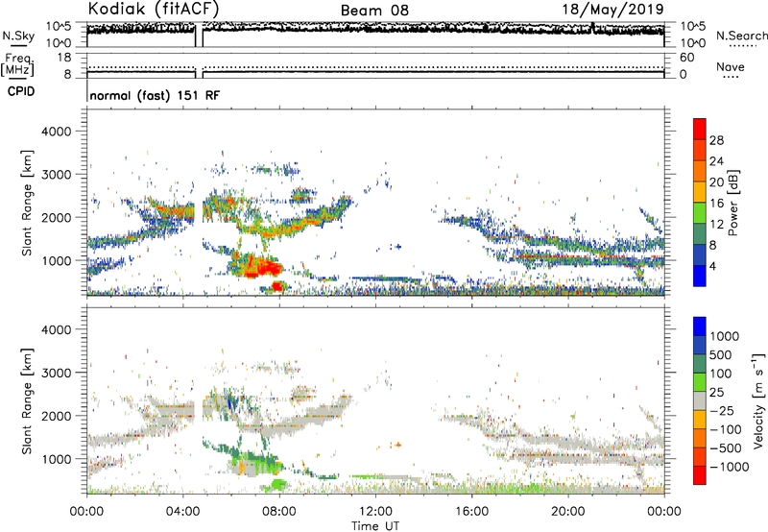Screen dimensions: 768x532
Task: Click the bright blue bottom segment of Power colorbar
Action: [700, 276]
